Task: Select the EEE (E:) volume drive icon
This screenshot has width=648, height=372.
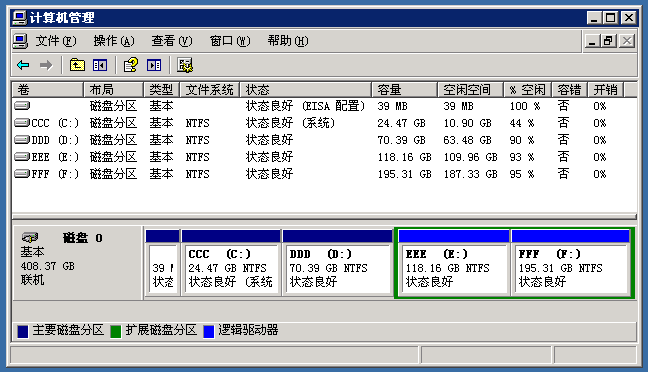Action: coord(22,157)
